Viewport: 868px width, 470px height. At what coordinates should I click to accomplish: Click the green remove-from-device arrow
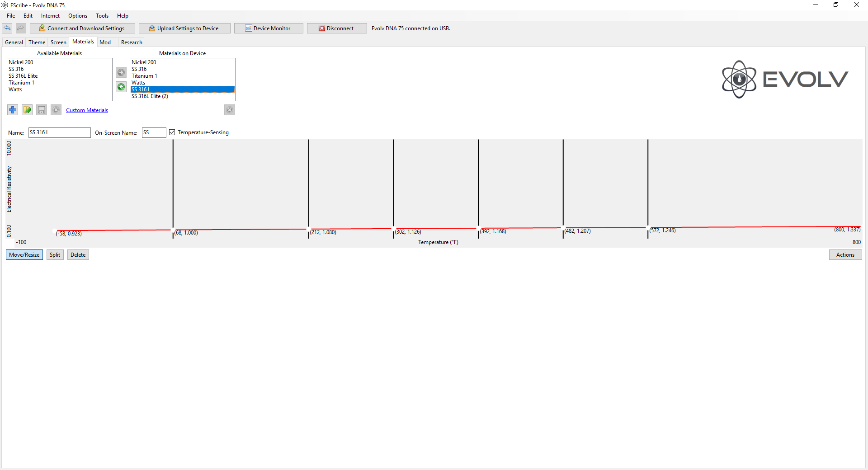[x=121, y=87]
